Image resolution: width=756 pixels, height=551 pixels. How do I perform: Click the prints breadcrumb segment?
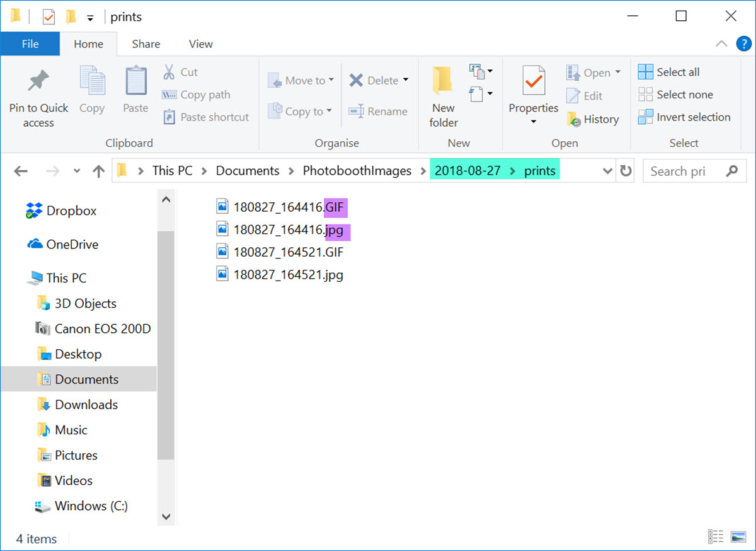(x=540, y=171)
